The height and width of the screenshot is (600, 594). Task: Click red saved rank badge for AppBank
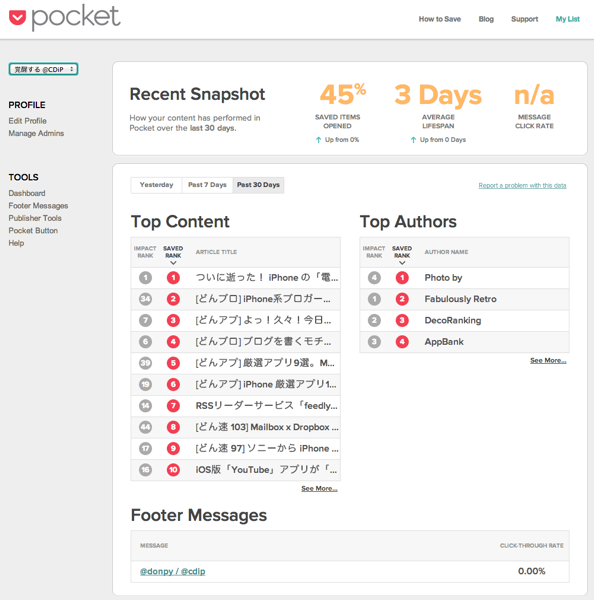(x=402, y=342)
